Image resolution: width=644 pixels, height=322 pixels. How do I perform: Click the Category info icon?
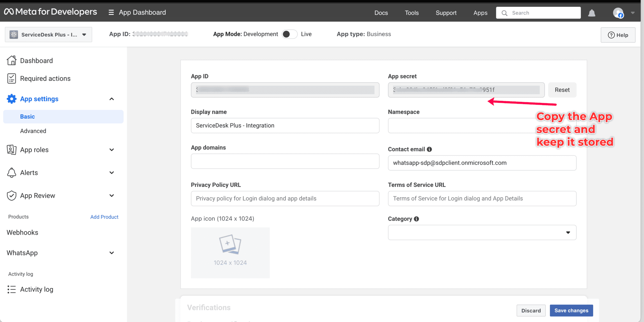click(416, 219)
